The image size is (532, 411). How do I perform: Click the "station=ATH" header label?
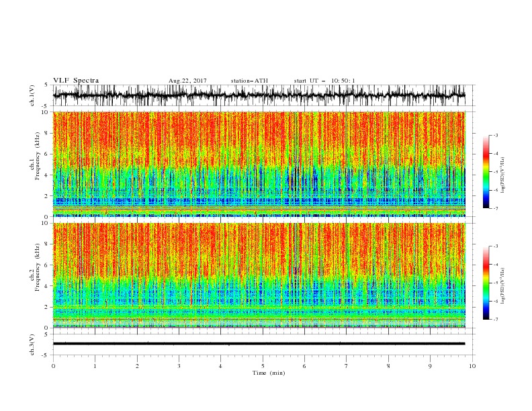249,81
